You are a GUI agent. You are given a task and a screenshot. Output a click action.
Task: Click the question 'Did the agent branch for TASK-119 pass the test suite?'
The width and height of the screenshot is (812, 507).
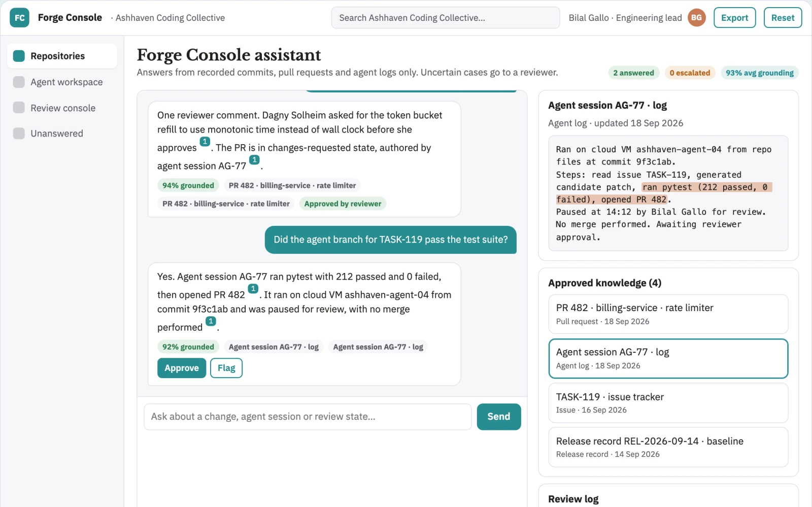coord(391,240)
